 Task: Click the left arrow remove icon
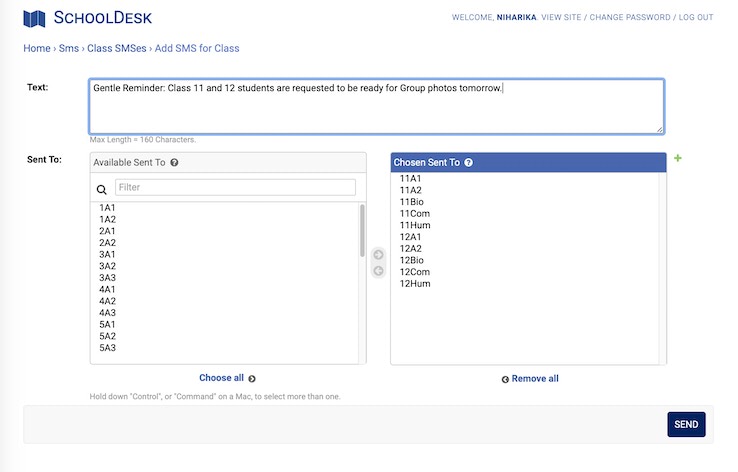point(378,271)
